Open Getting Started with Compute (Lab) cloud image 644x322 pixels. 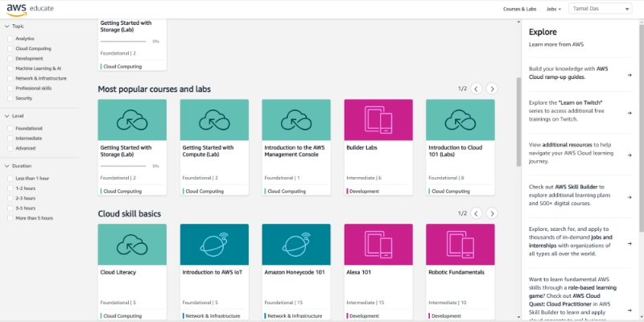214,120
